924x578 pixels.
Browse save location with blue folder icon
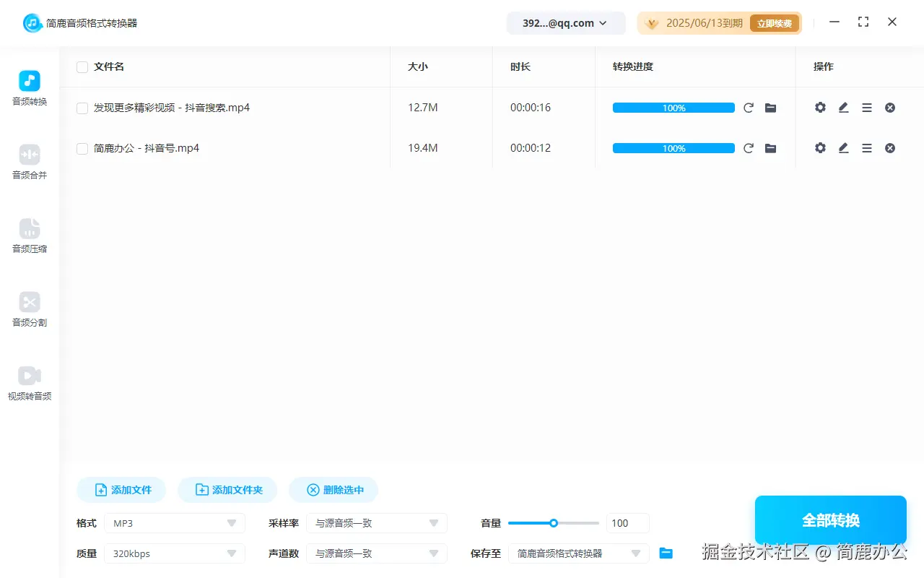click(x=666, y=553)
